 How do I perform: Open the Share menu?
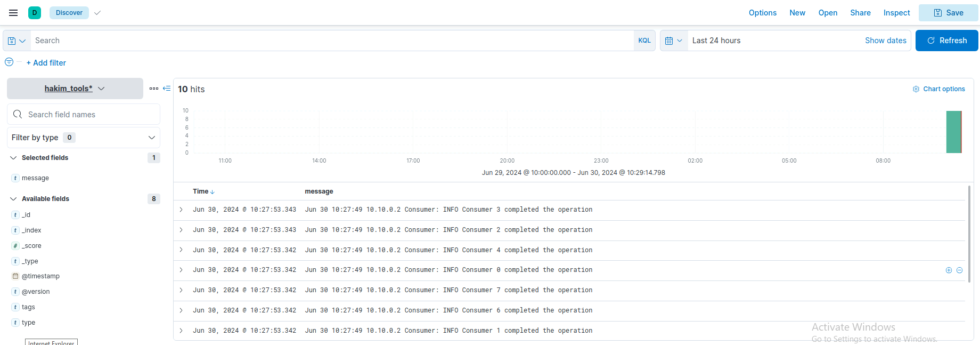click(860, 13)
